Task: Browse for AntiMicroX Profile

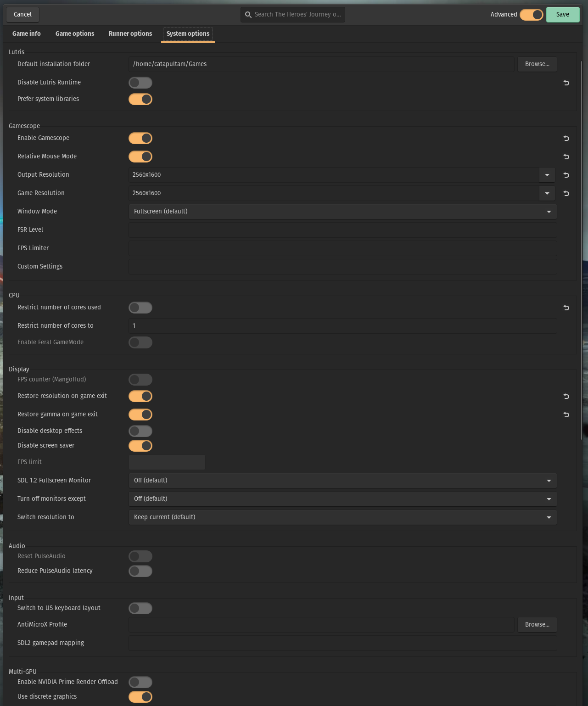Action: (x=537, y=625)
